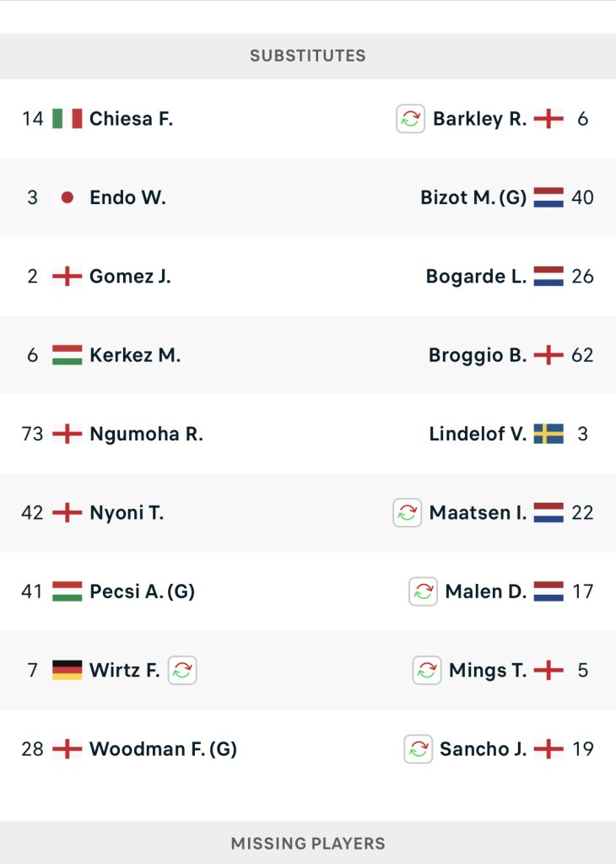The height and width of the screenshot is (864, 616).
Task: Open Broggio B. player page
Action: click(478, 355)
